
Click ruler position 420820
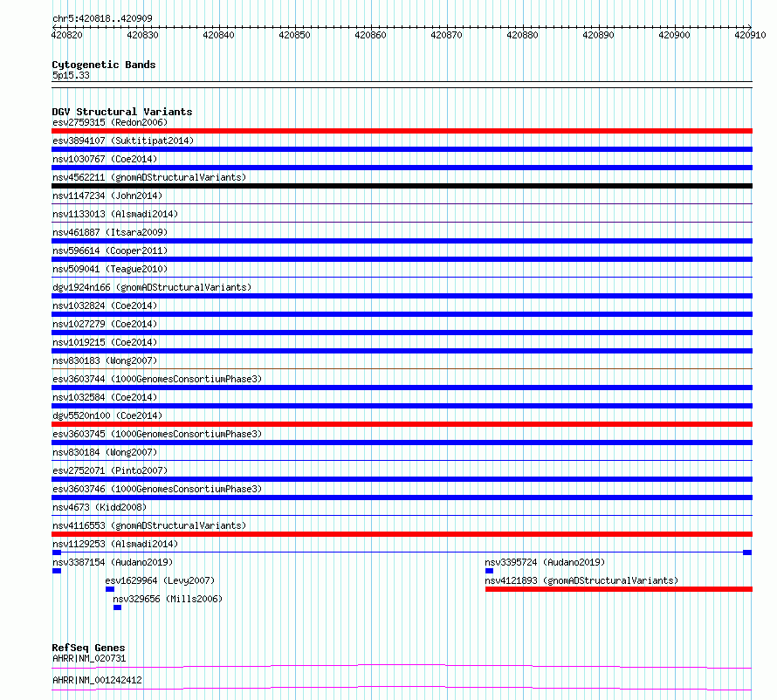coord(67,35)
